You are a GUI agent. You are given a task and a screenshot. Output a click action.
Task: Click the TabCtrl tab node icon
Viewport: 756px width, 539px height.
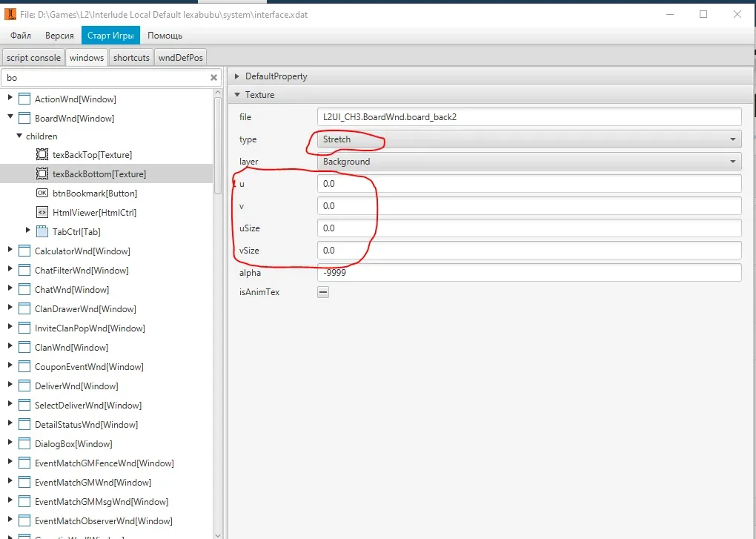point(42,232)
